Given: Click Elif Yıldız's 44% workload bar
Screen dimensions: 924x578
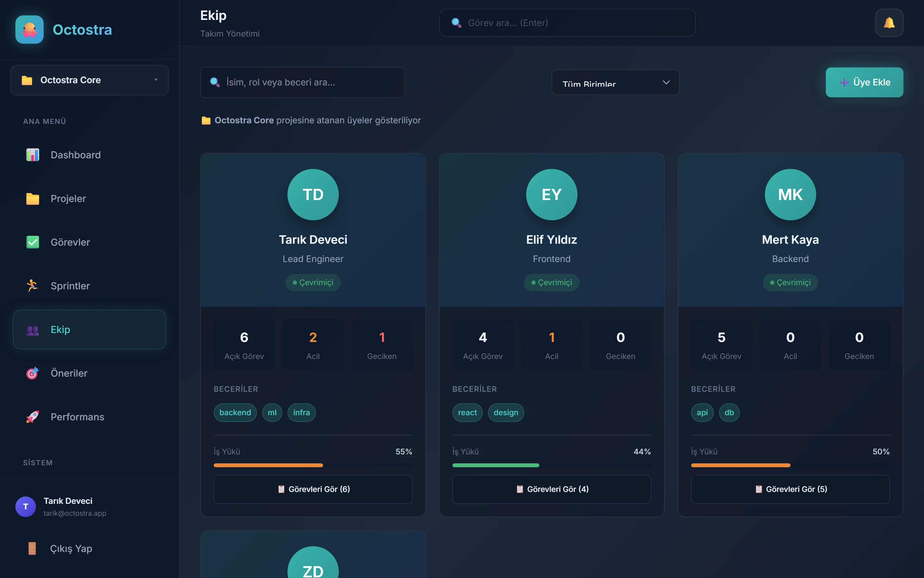Looking at the screenshot, I should (x=552, y=465).
